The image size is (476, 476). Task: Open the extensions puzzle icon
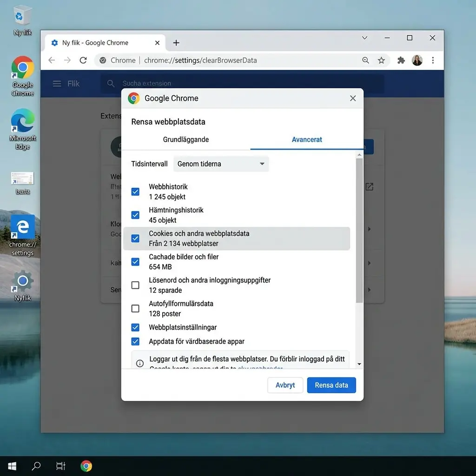[401, 60]
